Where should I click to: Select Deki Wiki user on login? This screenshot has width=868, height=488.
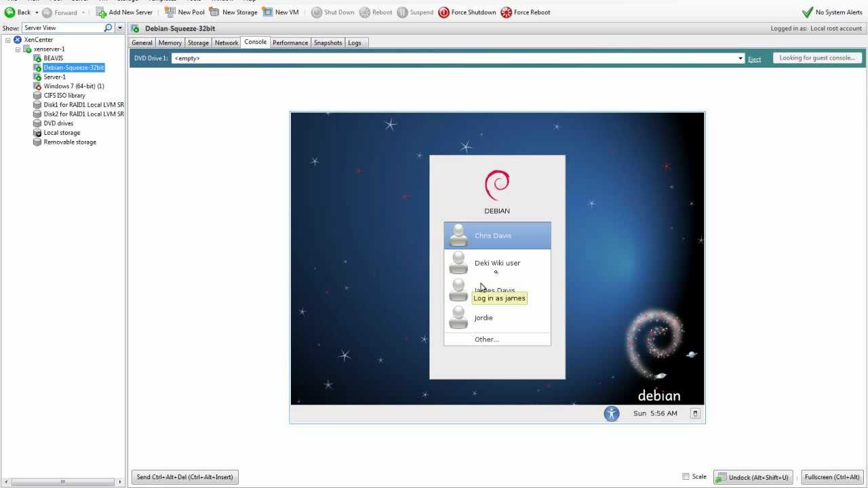point(497,263)
